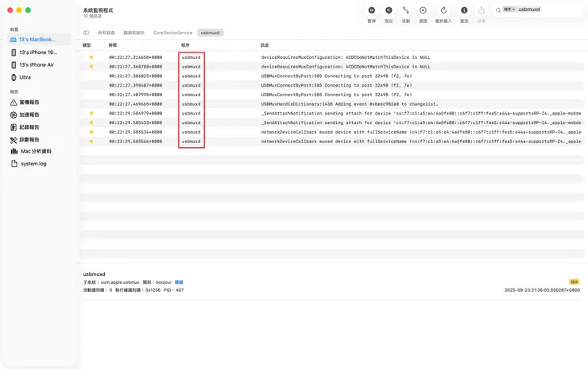Image resolution: width=588 pixels, height=369 pixels.
Task: Select log row at 00:22:29.585433
Action: 332,122
